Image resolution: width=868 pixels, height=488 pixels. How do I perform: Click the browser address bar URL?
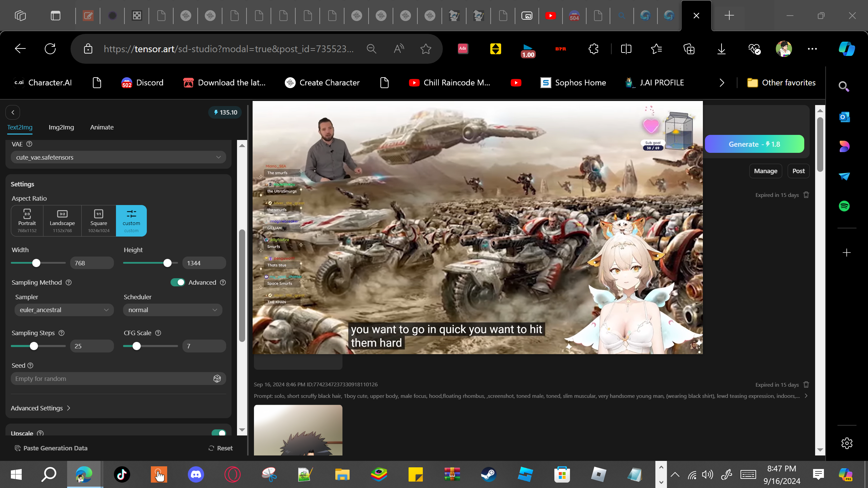[x=229, y=49]
